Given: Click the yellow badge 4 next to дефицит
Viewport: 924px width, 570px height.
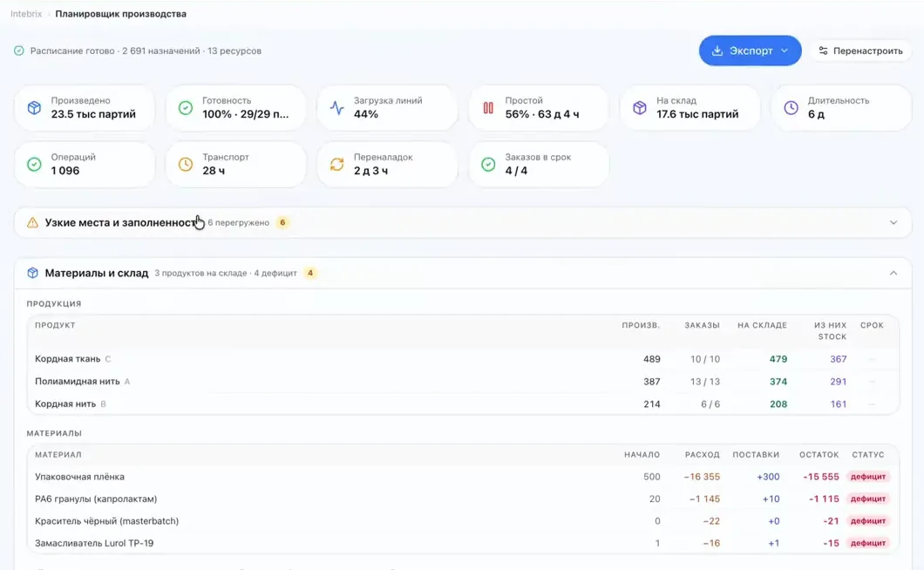Looking at the screenshot, I should click(x=310, y=273).
